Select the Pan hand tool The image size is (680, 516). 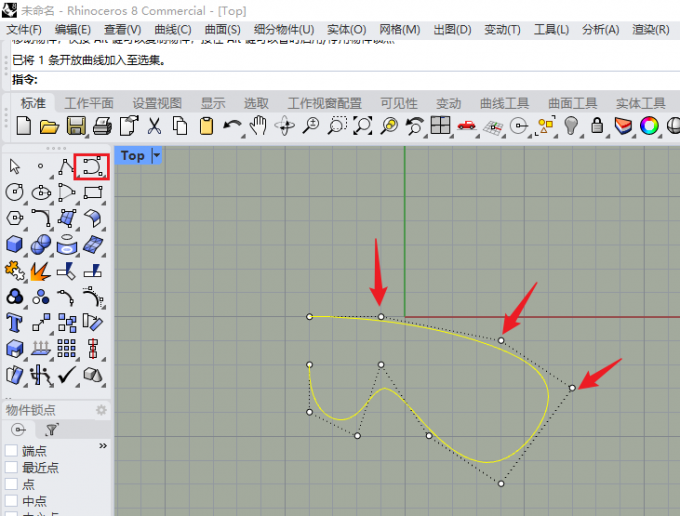(x=258, y=126)
